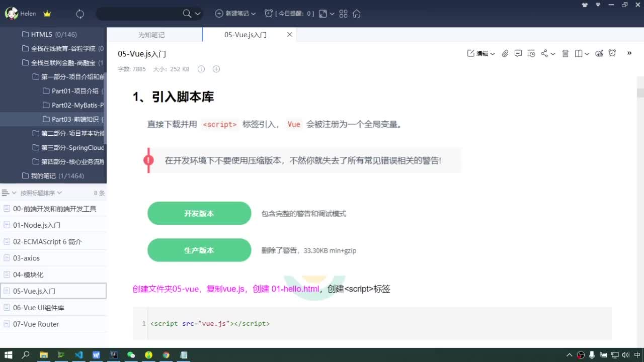Click the add tag plus icon
644x362 pixels.
(x=216, y=69)
